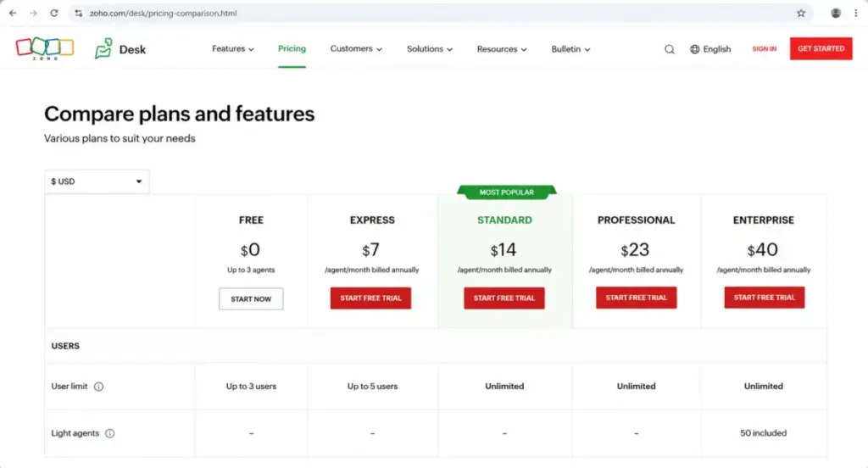Click the $14 price
The image size is (868, 468).
(x=504, y=250)
